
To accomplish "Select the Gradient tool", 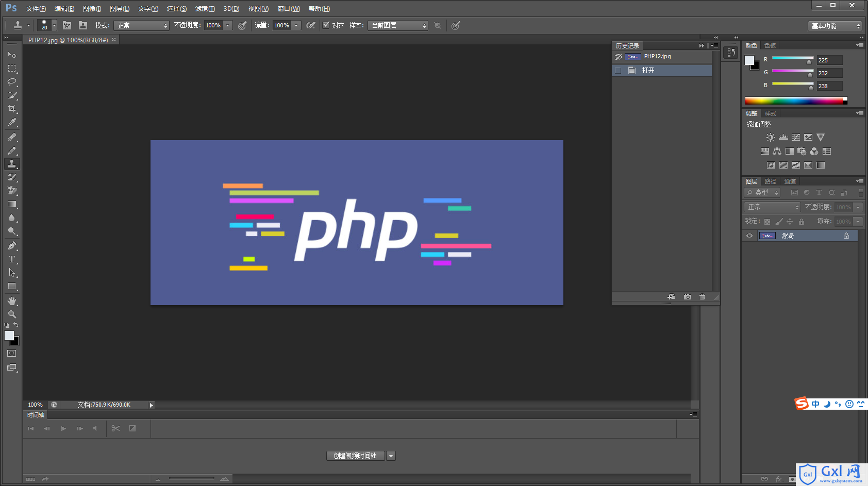I will [11, 205].
